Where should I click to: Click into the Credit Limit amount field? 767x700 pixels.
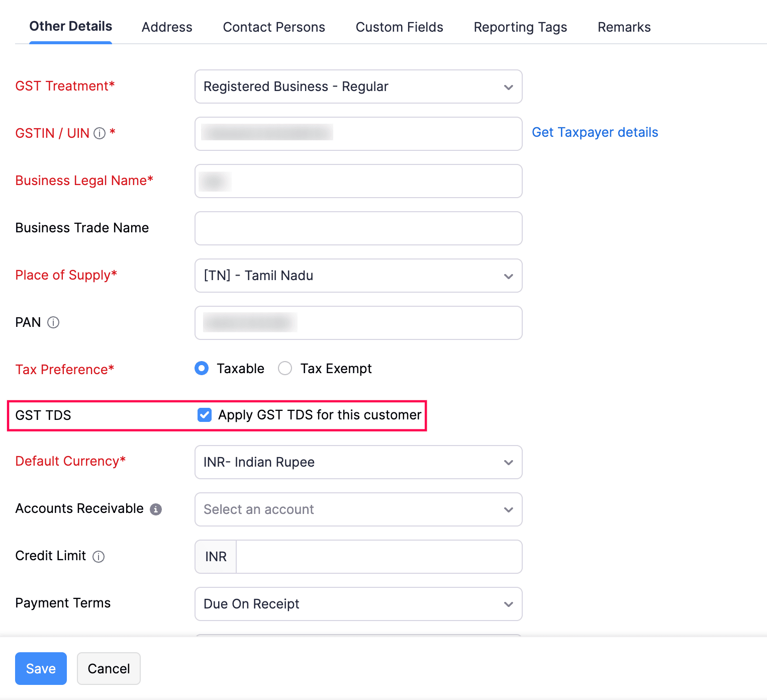click(378, 557)
